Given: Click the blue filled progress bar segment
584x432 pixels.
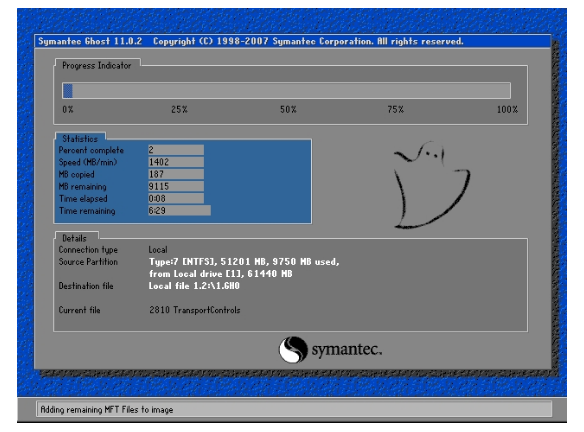Looking at the screenshot, I should (x=68, y=91).
